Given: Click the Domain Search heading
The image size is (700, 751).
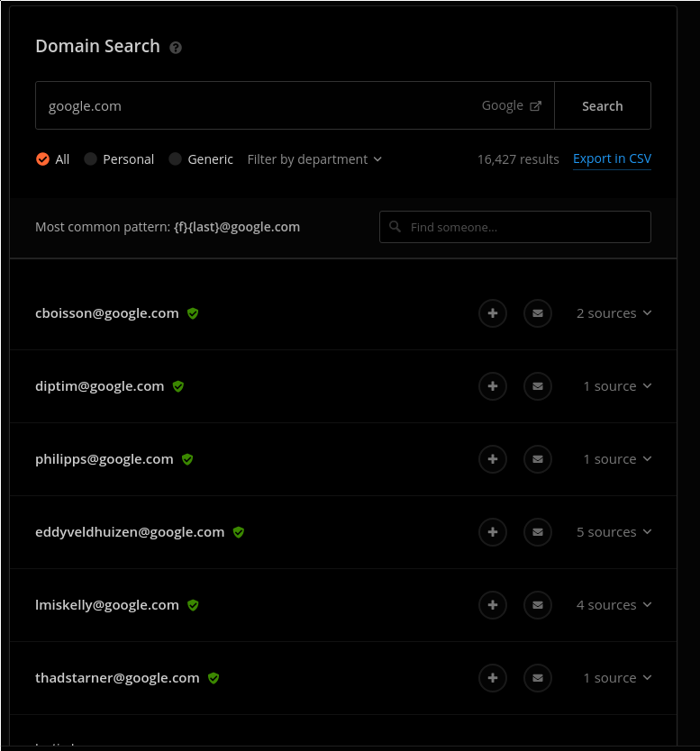Looking at the screenshot, I should [x=97, y=46].
